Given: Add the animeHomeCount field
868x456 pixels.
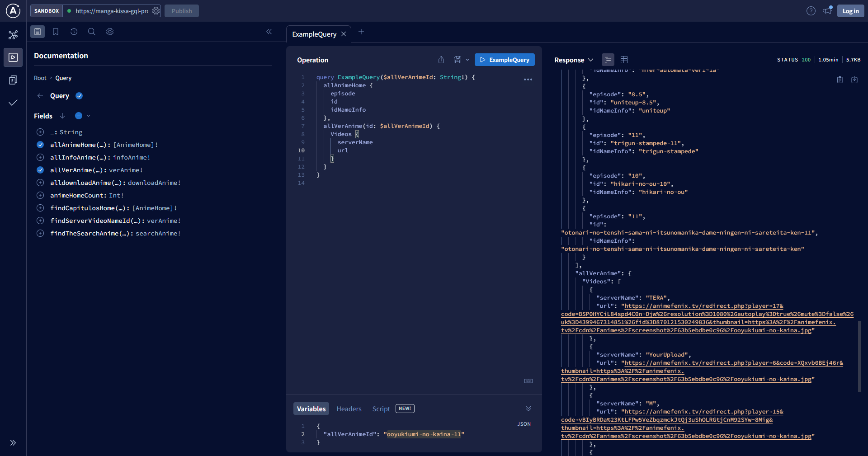Looking at the screenshot, I should point(40,195).
